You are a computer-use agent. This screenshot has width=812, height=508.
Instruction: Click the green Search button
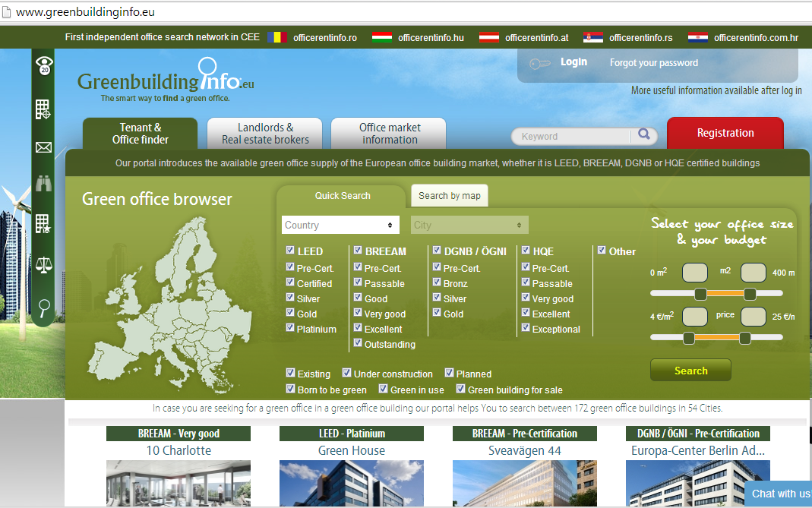pos(690,371)
